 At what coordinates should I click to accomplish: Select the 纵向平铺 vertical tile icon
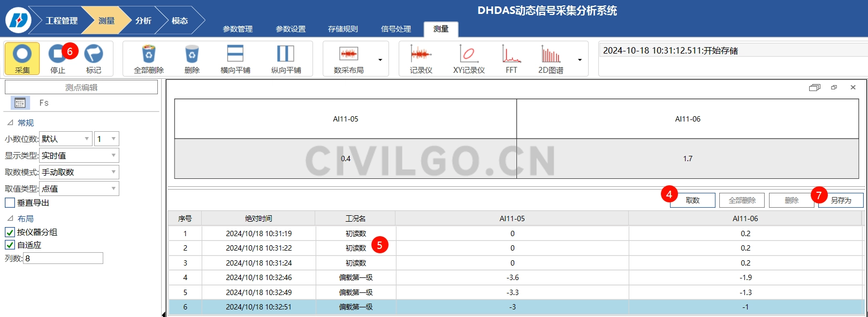tap(286, 54)
